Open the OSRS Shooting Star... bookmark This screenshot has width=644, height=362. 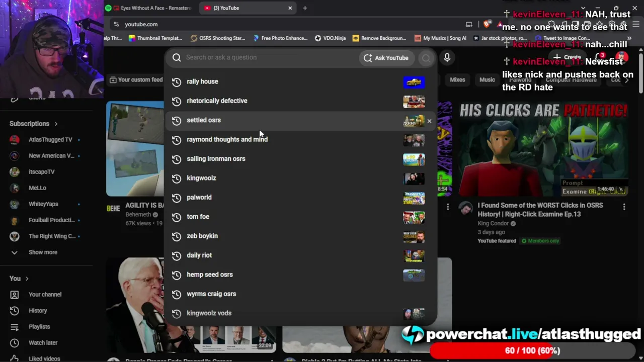click(218, 38)
